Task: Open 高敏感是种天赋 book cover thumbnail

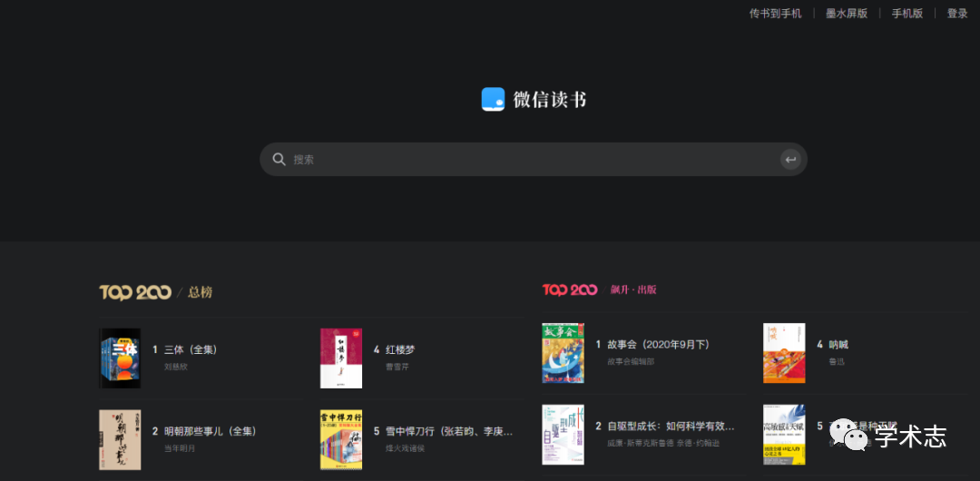Action: click(x=784, y=435)
